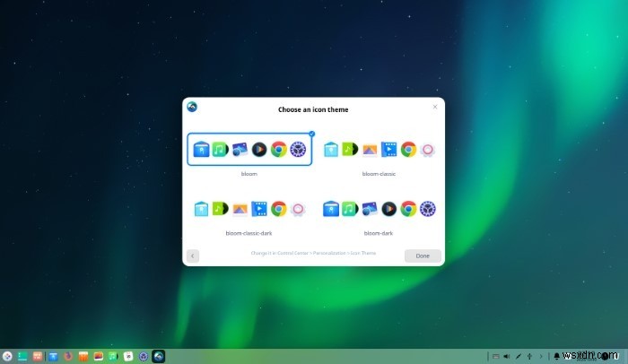Choose the bloom-classic icon theme
Viewport: 628px width, 364px height.
pos(379,150)
